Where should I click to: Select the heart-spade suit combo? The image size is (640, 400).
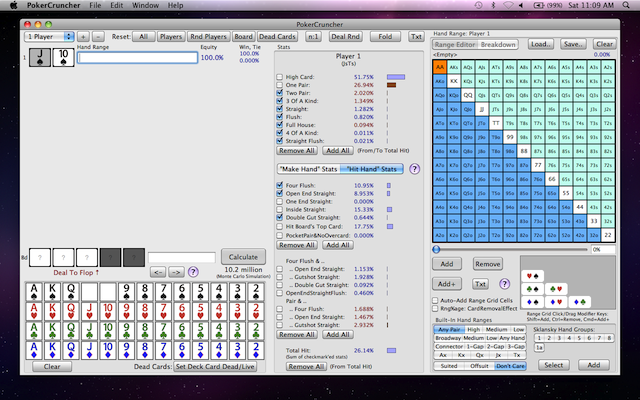tap(532, 276)
